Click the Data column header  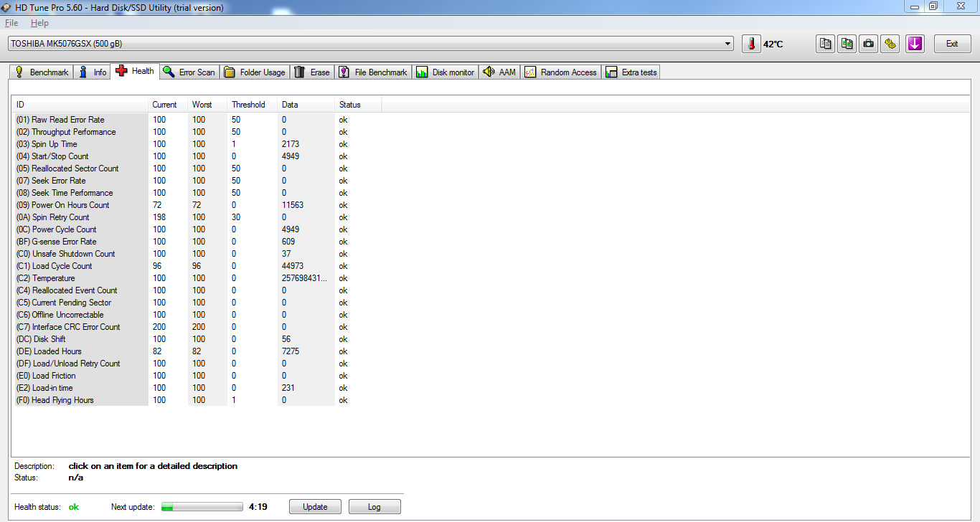pyautogui.click(x=306, y=105)
